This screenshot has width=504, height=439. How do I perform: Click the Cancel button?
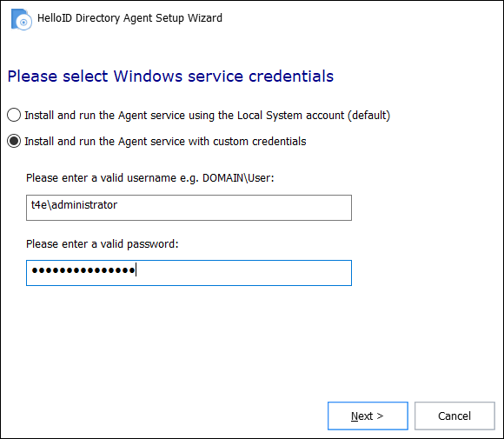click(x=454, y=416)
